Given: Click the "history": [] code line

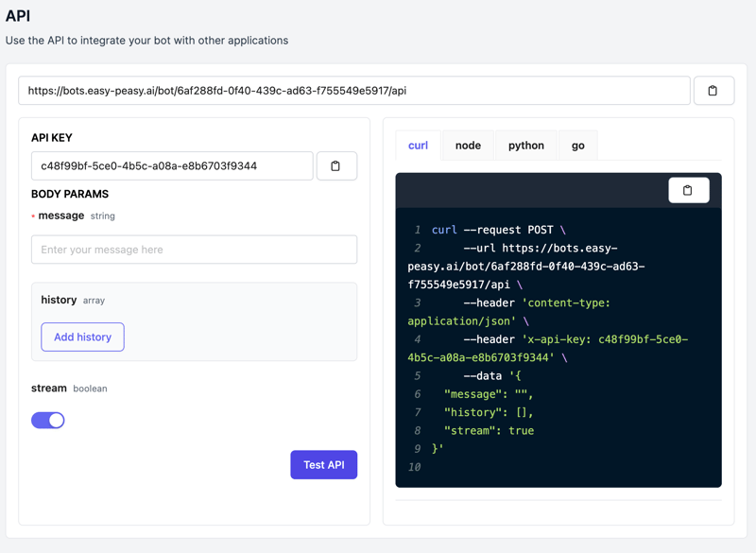Looking at the screenshot, I should 489,412.
